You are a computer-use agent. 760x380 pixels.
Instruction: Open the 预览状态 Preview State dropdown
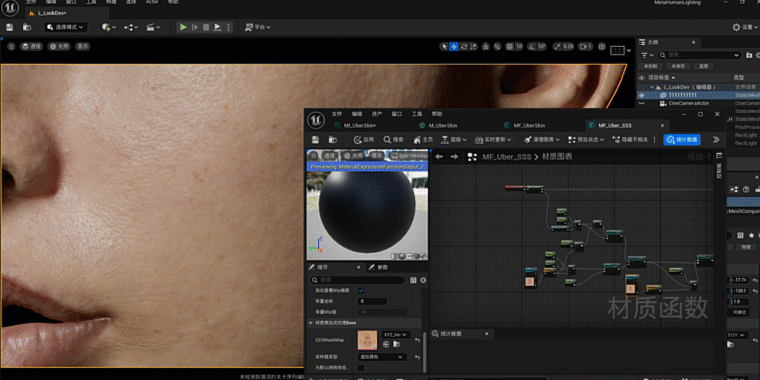pos(586,140)
